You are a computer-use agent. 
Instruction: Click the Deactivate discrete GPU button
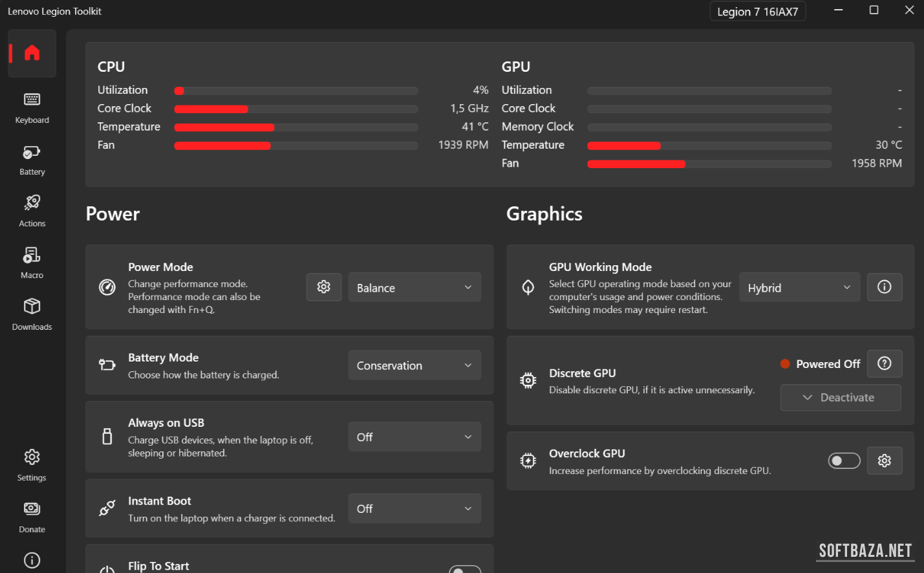pos(840,398)
